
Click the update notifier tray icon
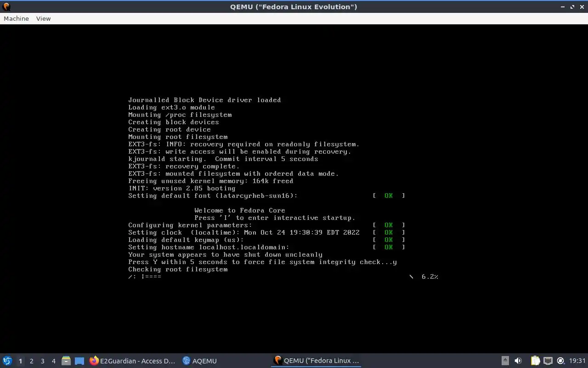[x=560, y=361]
